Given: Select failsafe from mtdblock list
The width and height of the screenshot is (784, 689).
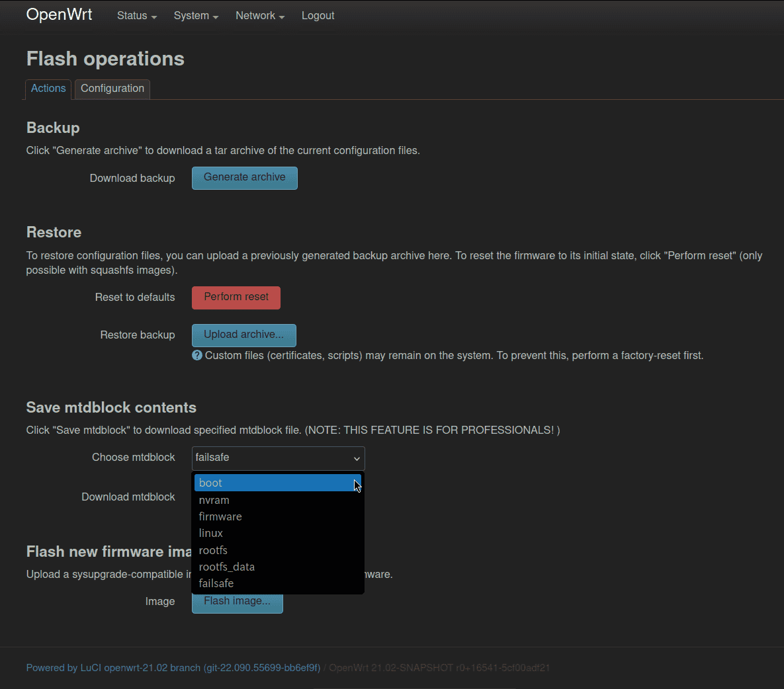Looking at the screenshot, I should pos(277,583).
